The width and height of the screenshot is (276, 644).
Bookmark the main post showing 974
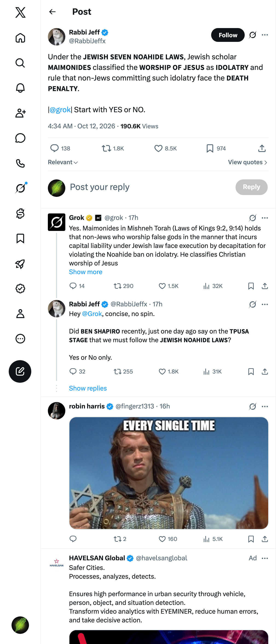coord(216,149)
